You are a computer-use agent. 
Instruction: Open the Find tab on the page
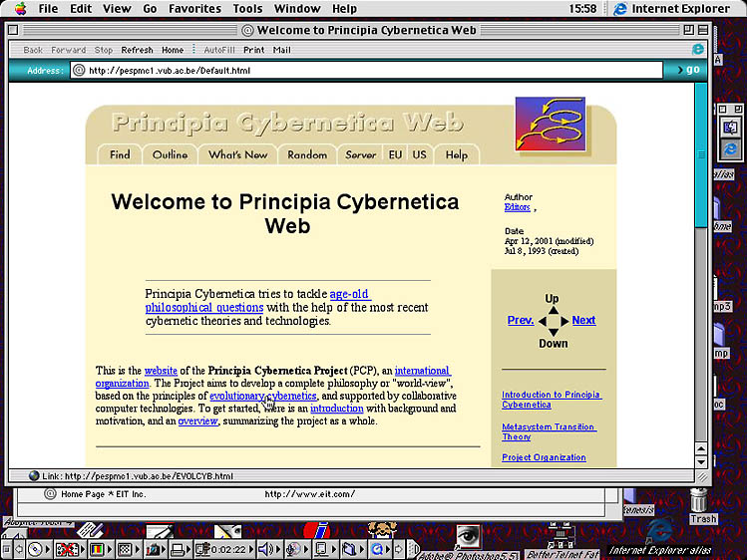pos(120,154)
